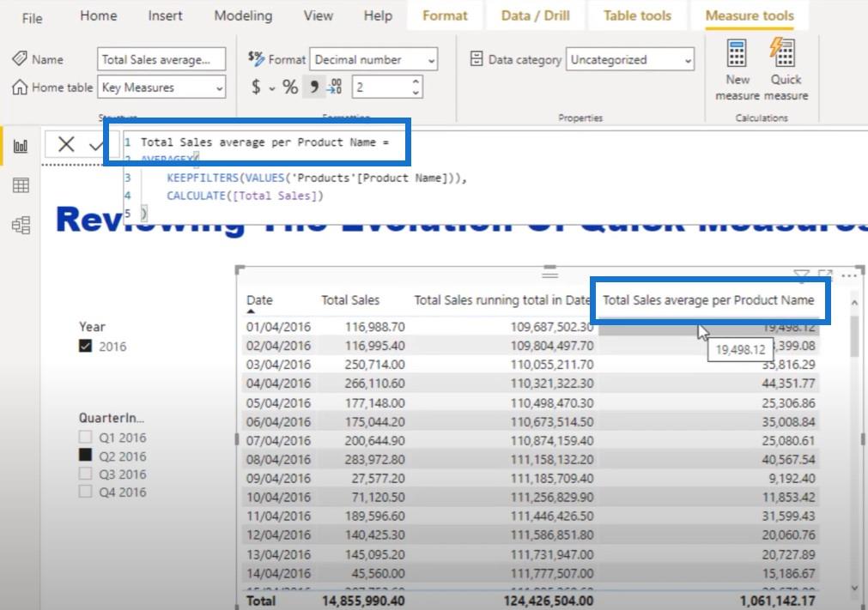Screen dimensions: 868x610
Task: Commit formula with the checkmark icon
Action: pyautogui.click(x=96, y=146)
